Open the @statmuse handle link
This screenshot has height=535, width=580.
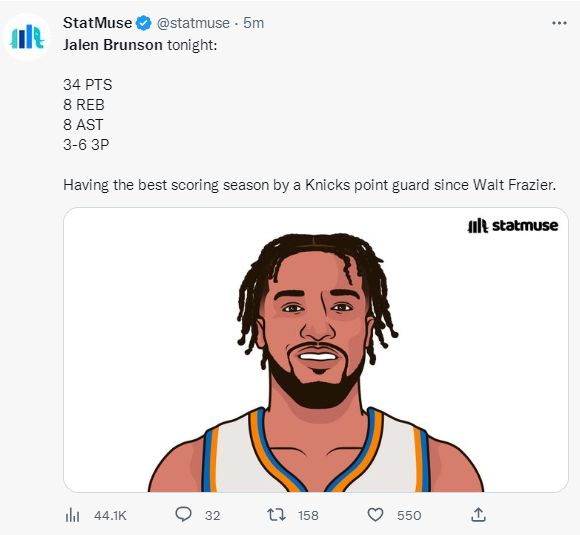click(x=193, y=23)
